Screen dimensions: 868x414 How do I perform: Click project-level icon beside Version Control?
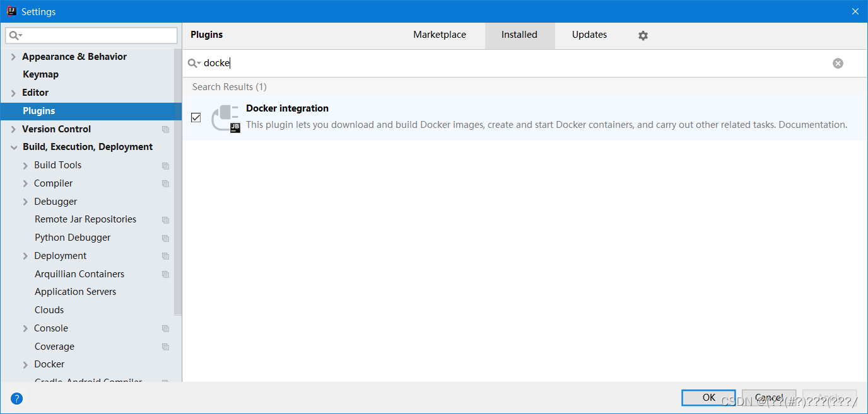pos(165,129)
